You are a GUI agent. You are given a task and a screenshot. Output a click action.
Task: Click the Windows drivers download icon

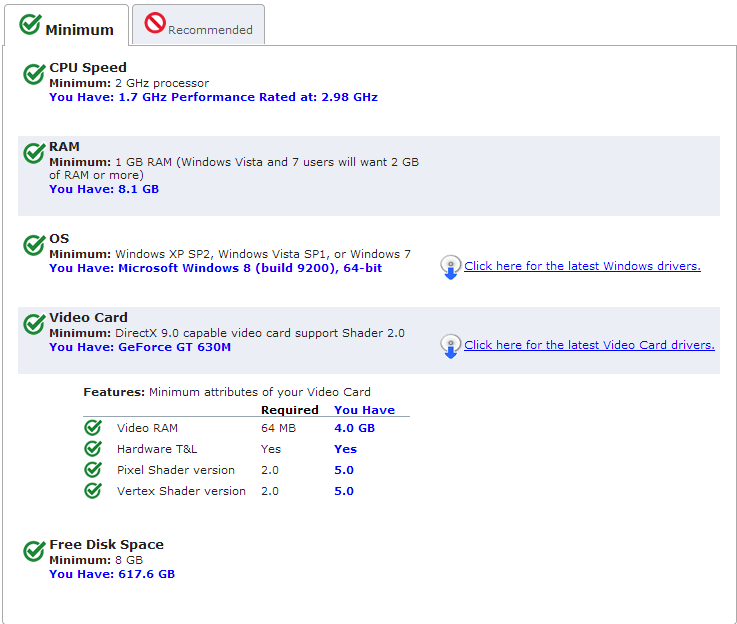450,267
